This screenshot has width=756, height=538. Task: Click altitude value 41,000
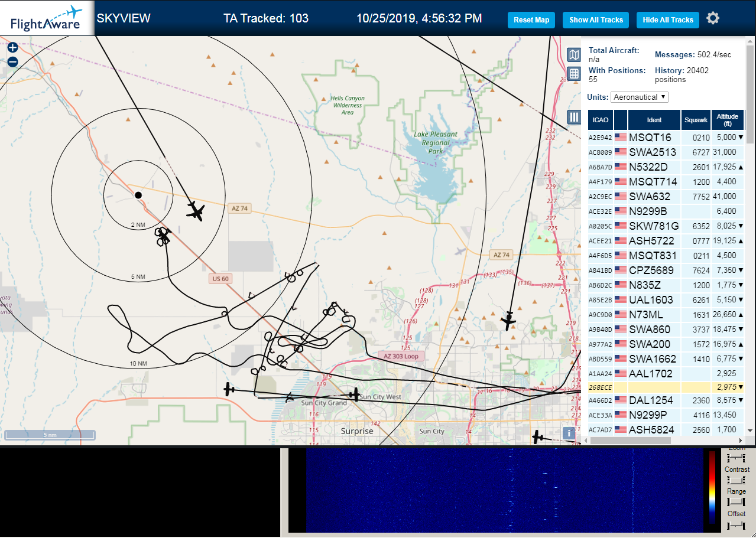[725, 197]
